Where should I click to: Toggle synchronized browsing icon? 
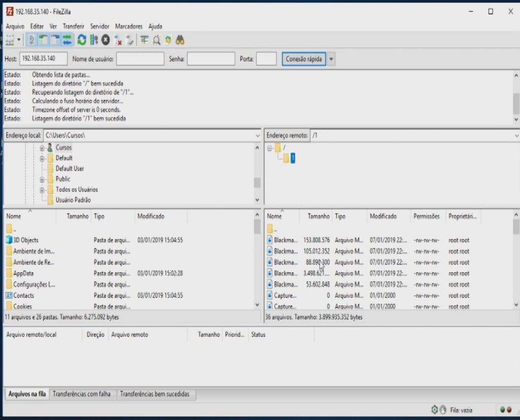pyautogui.click(x=168, y=40)
